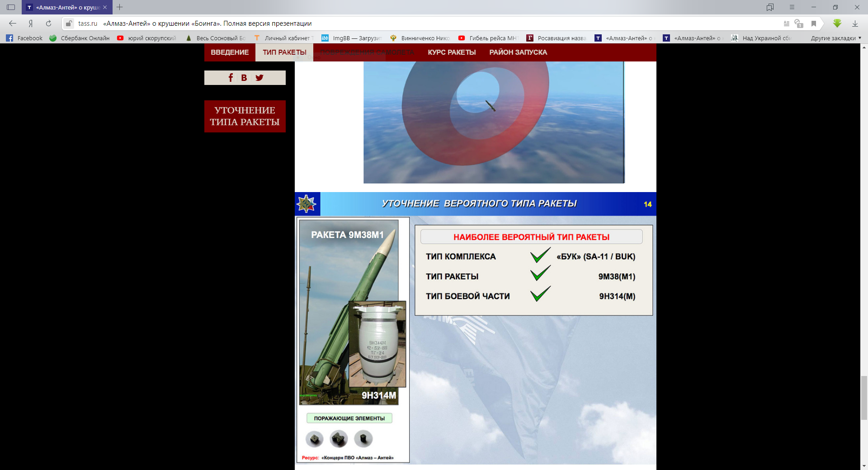This screenshot has width=868, height=470.
Task: Restore down the browser window
Action: pyautogui.click(x=835, y=7)
